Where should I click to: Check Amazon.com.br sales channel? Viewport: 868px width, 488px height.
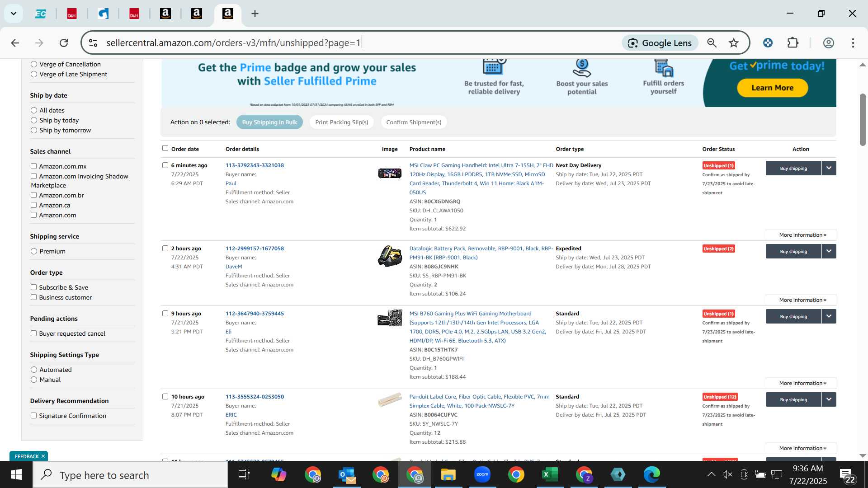click(33, 195)
